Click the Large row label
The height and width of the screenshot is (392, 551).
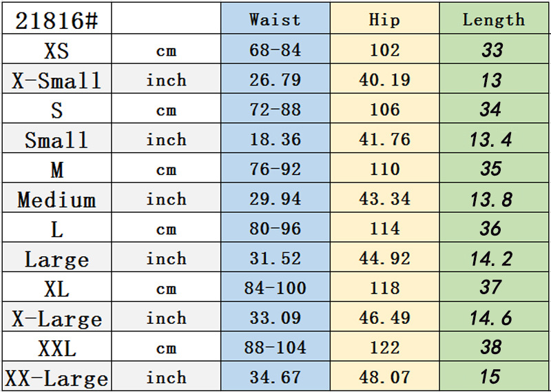click(56, 260)
